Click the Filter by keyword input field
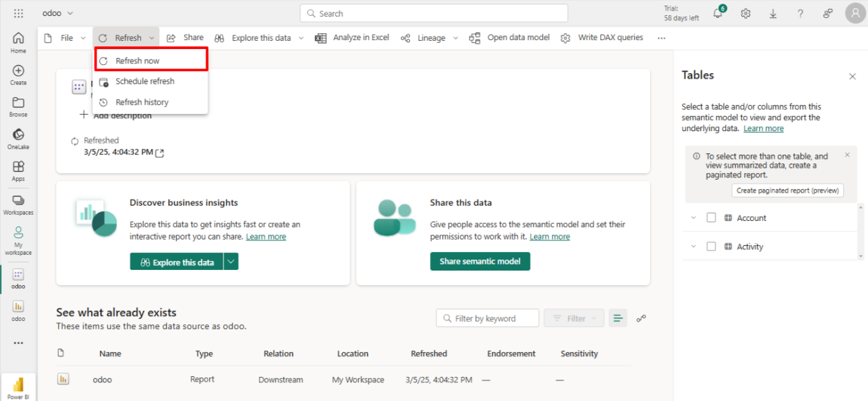The height and width of the screenshot is (401, 868). point(490,318)
